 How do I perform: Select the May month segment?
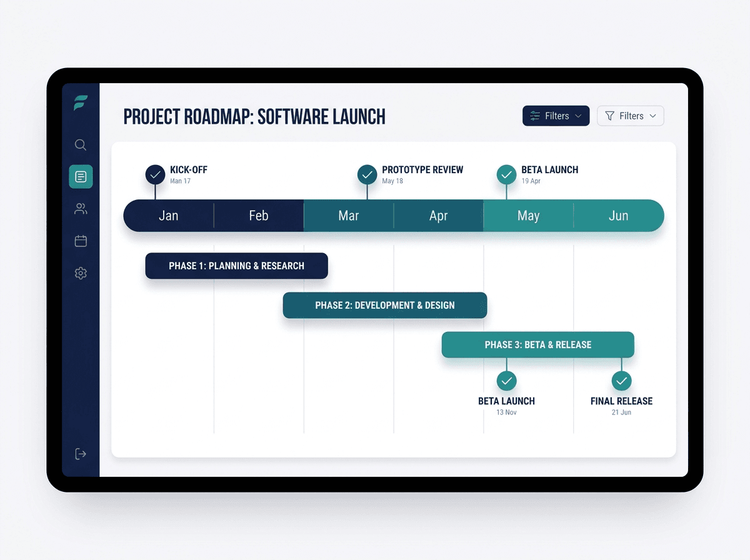(x=529, y=216)
